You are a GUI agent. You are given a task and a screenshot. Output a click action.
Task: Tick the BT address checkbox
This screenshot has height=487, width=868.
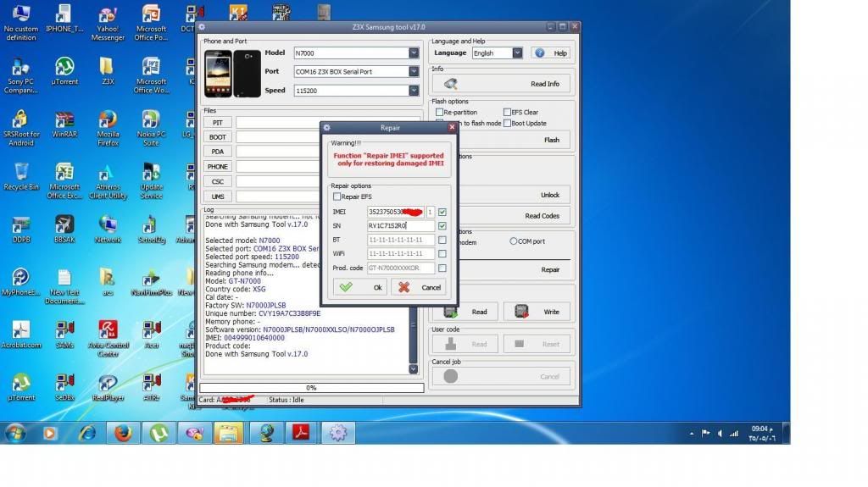(442, 240)
